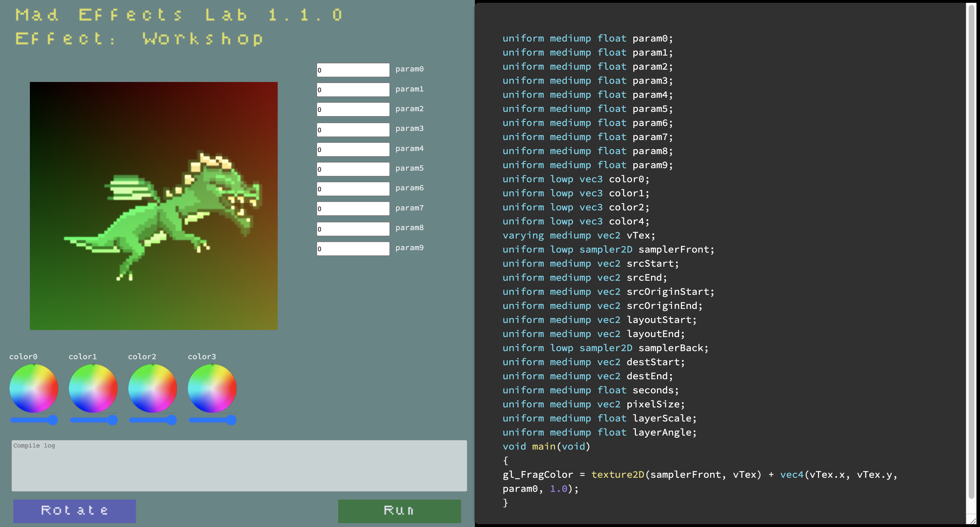Focus the param3 input field
Viewport: 980px width, 527px height.
[353, 130]
